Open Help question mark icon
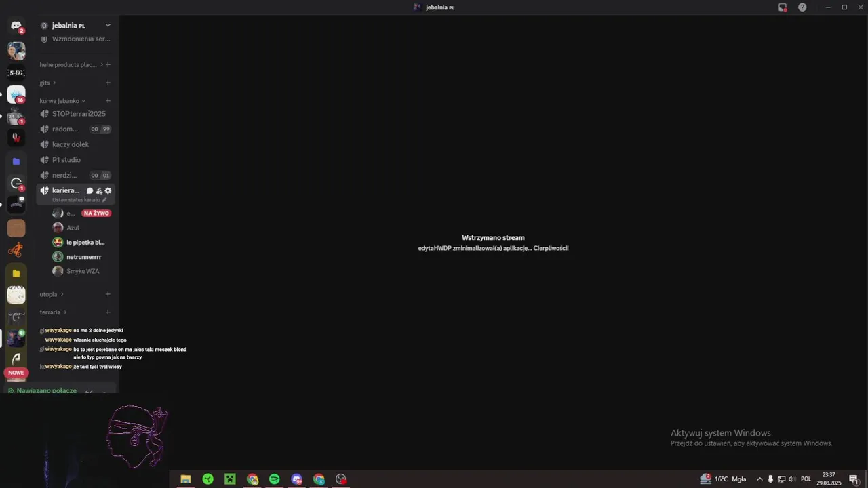Image resolution: width=868 pixels, height=488 pixels. click(x=802, y=7)
